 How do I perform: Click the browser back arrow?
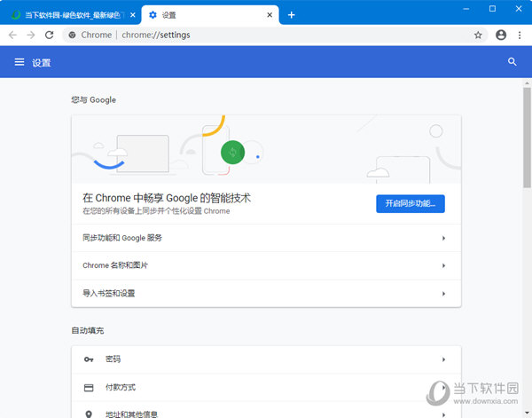[x=12, y=35]
